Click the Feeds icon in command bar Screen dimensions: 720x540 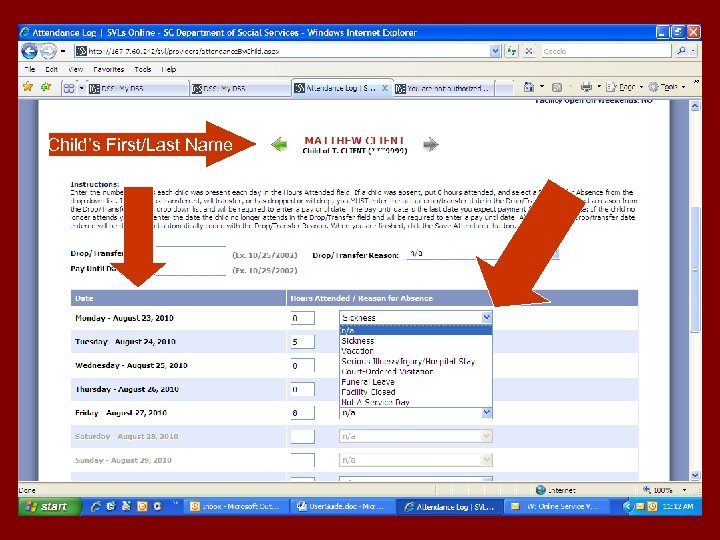tap(557, 87)
